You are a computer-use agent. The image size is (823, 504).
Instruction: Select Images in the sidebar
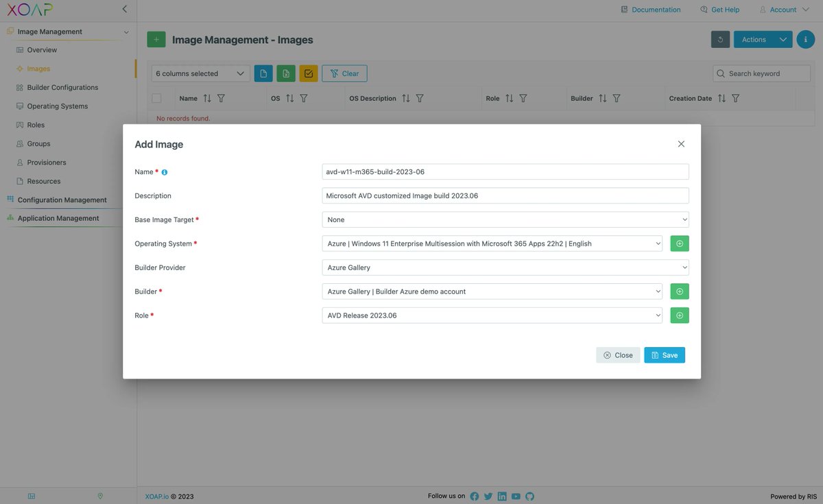tap(38, 69)
